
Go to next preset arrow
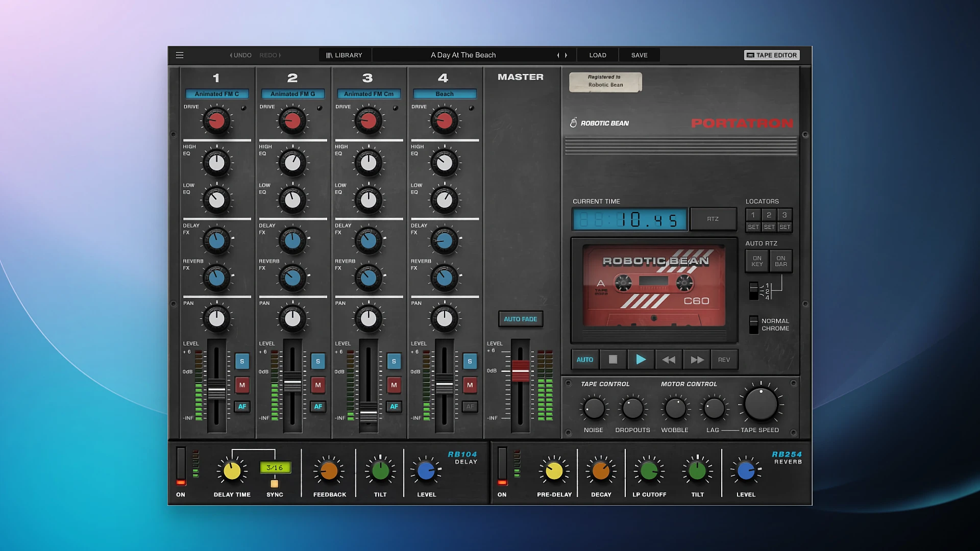(566, 55)
